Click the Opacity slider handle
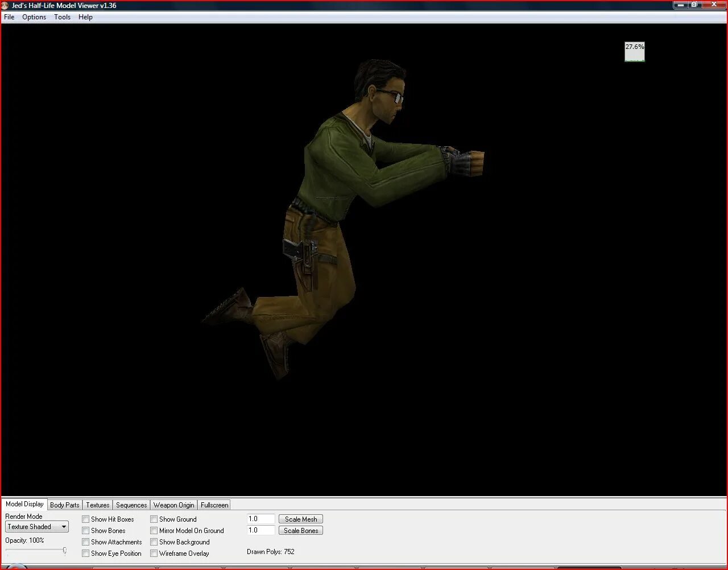This screenshot has width=728, height=570. (x=65, y=551)
